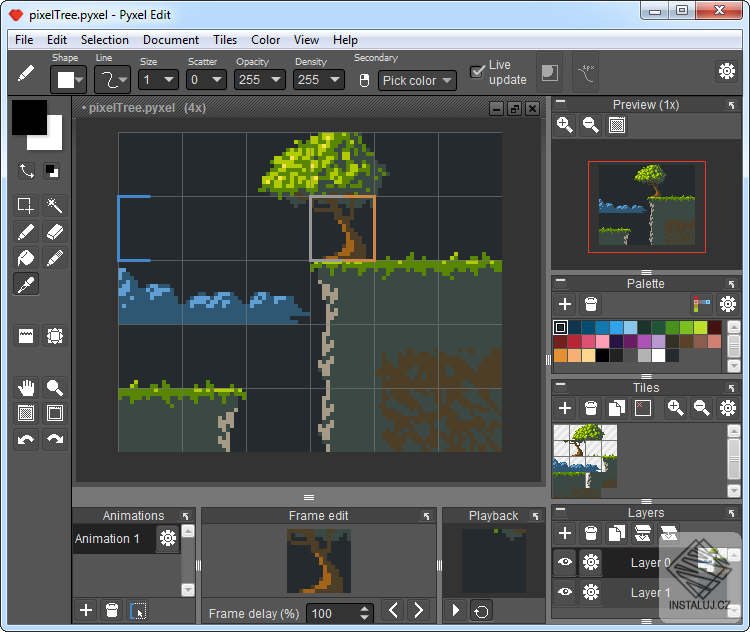The image size is (750, 632).
Task: Open the Selection menu
Action: click(x=105, y=40)
